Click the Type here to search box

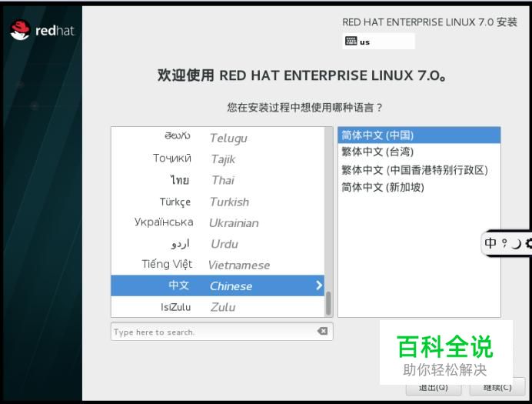(x=222, y=332)
